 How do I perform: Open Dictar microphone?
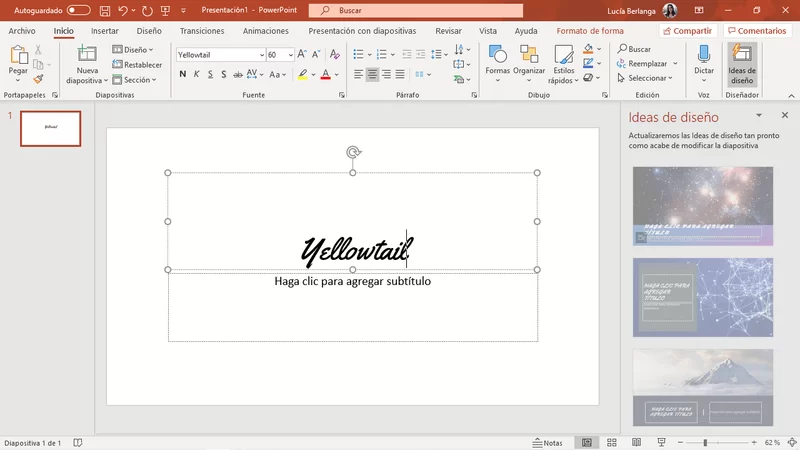pyautogui.click(x=704, y=64)
